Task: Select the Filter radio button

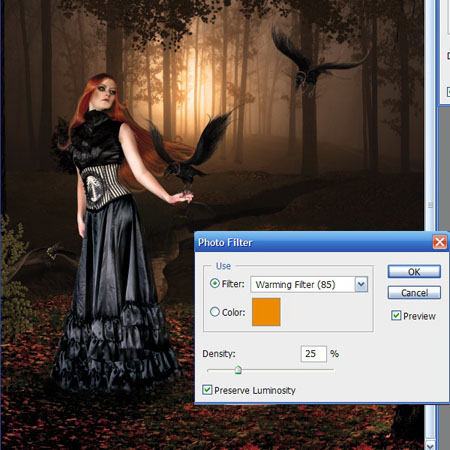Action: 215,284
